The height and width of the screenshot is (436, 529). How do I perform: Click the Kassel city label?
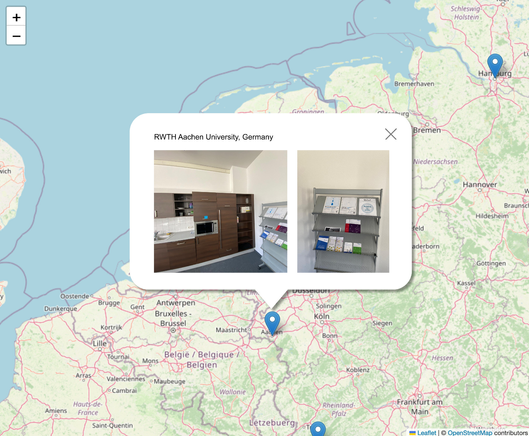coord(466,283)
